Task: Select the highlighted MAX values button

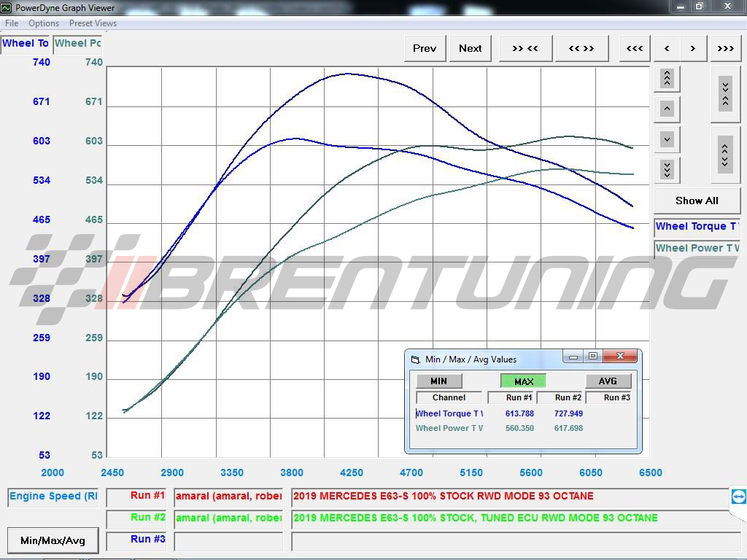Action: click(524, 381)
